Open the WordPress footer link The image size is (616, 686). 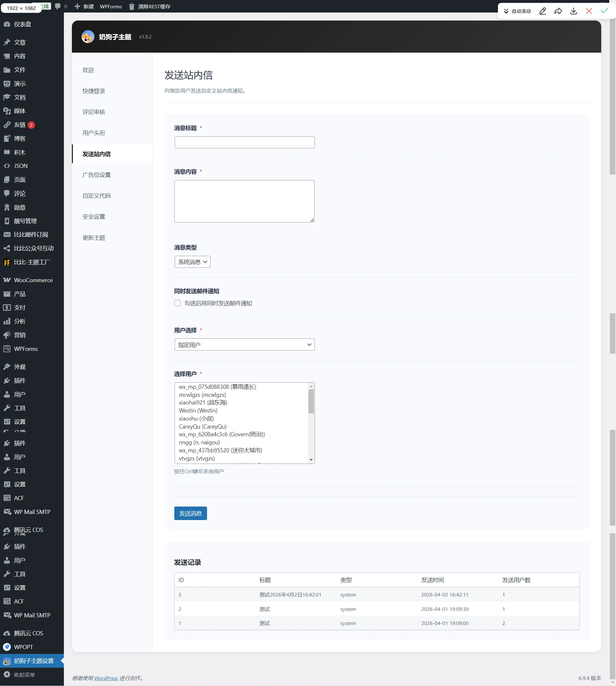106,678
